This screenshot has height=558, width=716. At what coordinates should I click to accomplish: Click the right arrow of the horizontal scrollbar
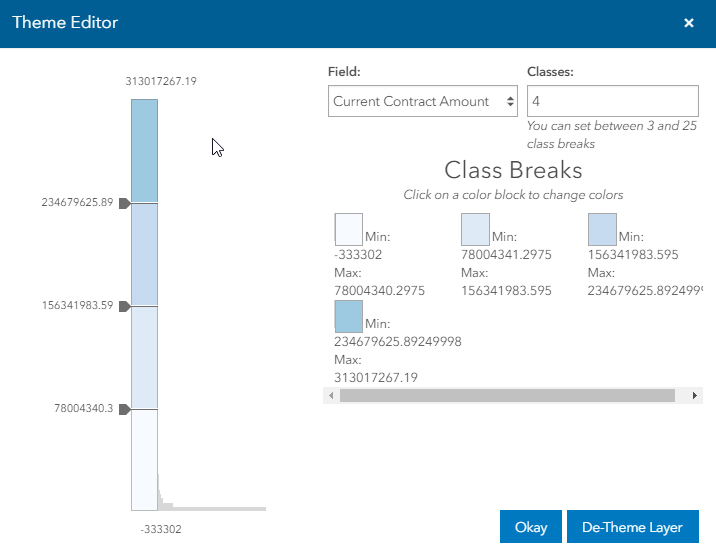coord(695,396)
